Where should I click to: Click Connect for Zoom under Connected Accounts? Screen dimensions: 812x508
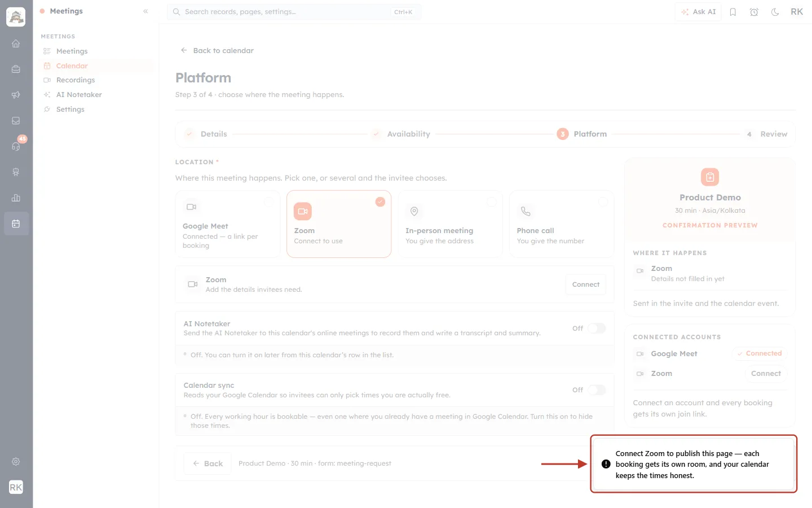(766, 374)
